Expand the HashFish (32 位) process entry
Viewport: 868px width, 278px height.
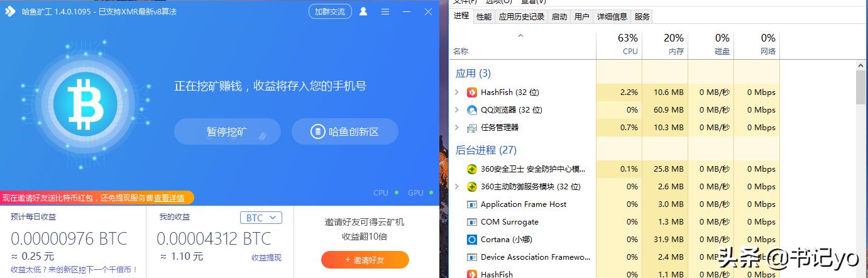pyautogui.click(x=457, y=92)
